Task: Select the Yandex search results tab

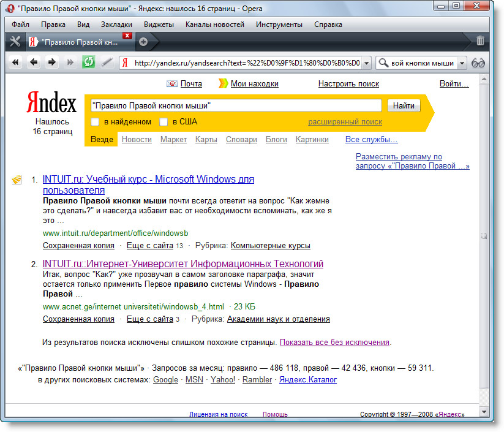Action: click(x=80, y=42)
